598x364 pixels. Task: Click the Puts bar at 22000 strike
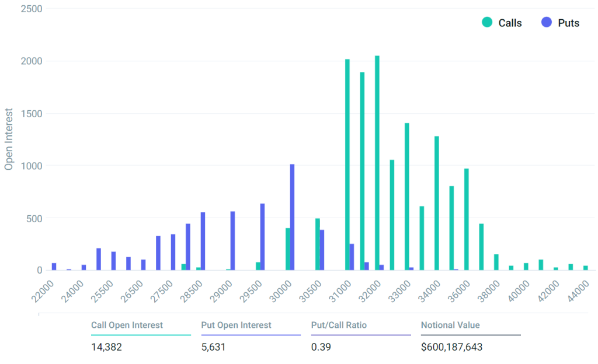point(54,267)
